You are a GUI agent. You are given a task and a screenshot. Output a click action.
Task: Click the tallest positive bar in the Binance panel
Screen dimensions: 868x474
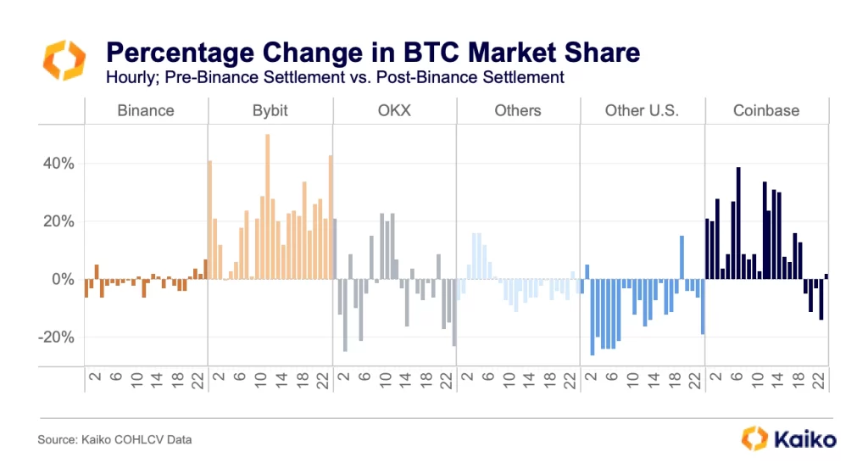pyautogui.click(x=204, y=270)
